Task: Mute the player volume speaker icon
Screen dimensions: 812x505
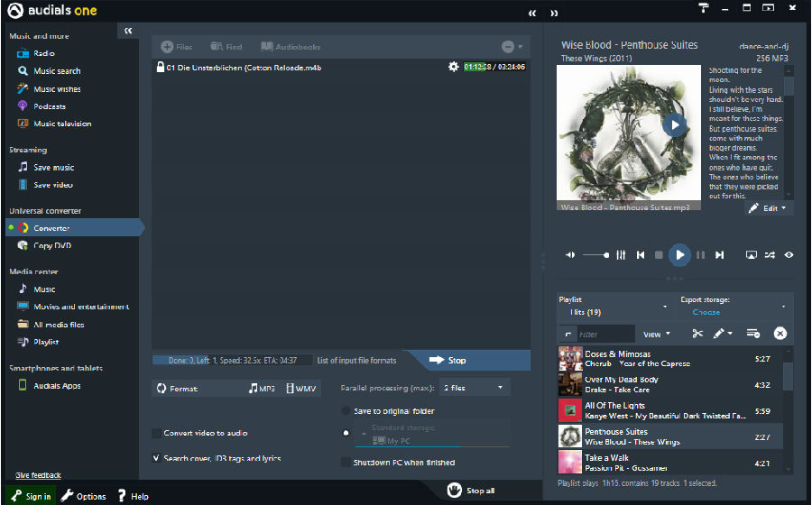Action: click(570, 255)
